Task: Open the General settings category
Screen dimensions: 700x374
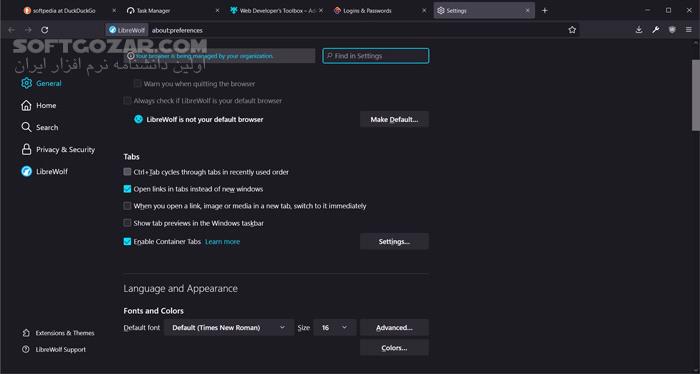Action: (42, 83)
